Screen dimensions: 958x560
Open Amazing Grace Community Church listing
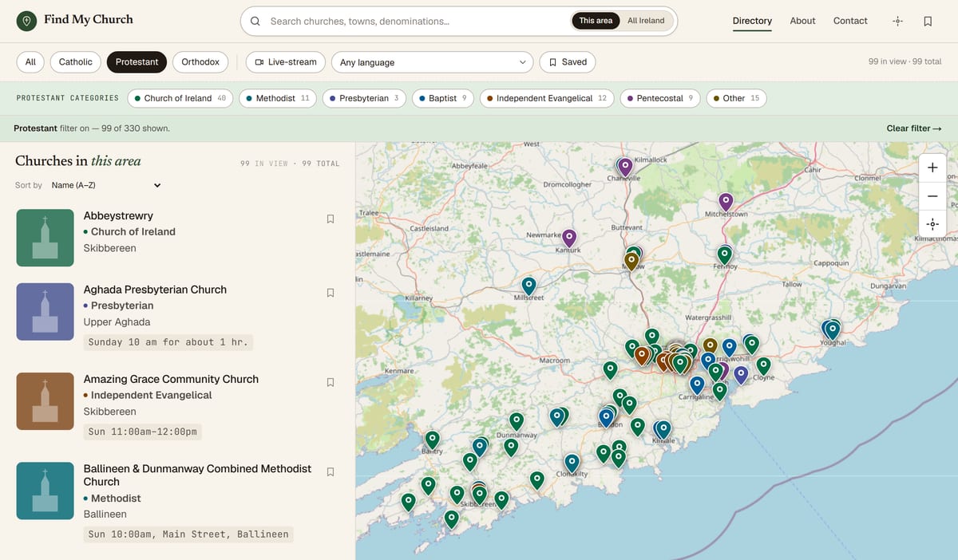pos(171,379)
